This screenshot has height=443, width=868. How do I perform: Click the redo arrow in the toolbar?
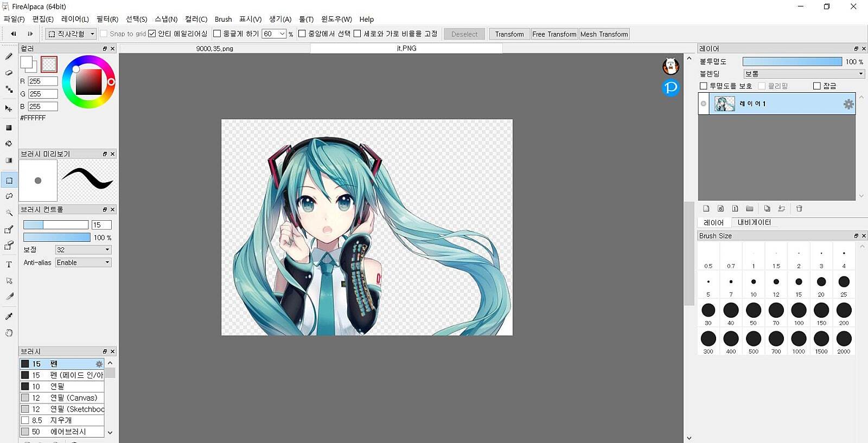tap(30, 34)
